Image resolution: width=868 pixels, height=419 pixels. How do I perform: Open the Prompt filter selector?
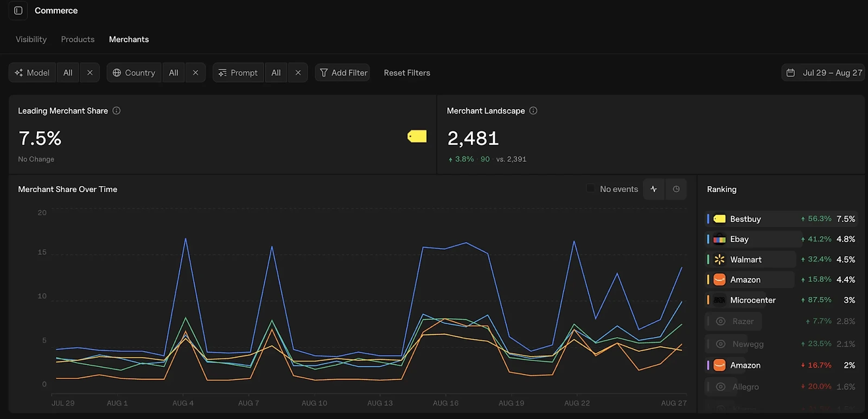point(239,73)
